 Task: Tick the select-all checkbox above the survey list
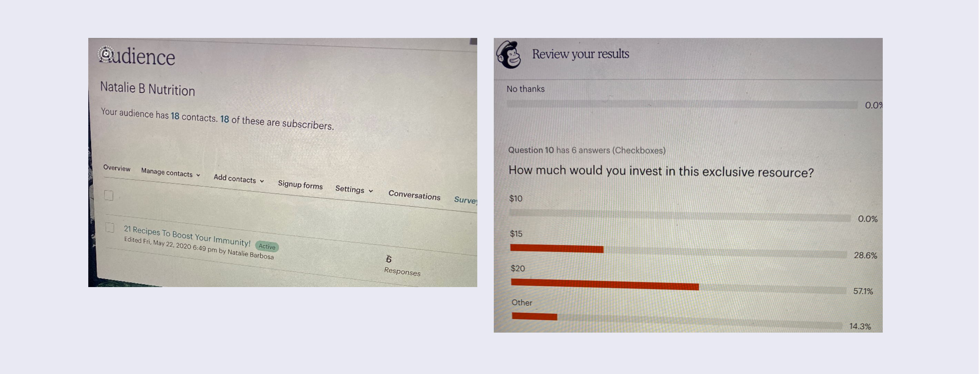pos(109,195)
